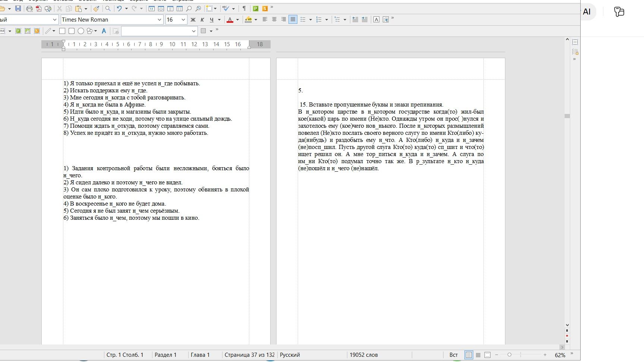Select the line drawing tool
644x362 pixels.
click(x=48, y=31)
